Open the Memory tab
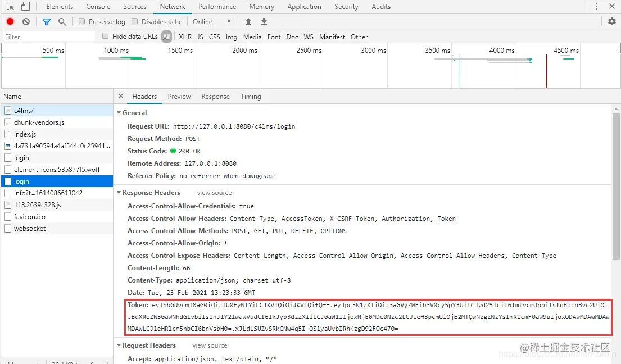The width and height of the screenshot is (621, 364). (x=262, y=7)
